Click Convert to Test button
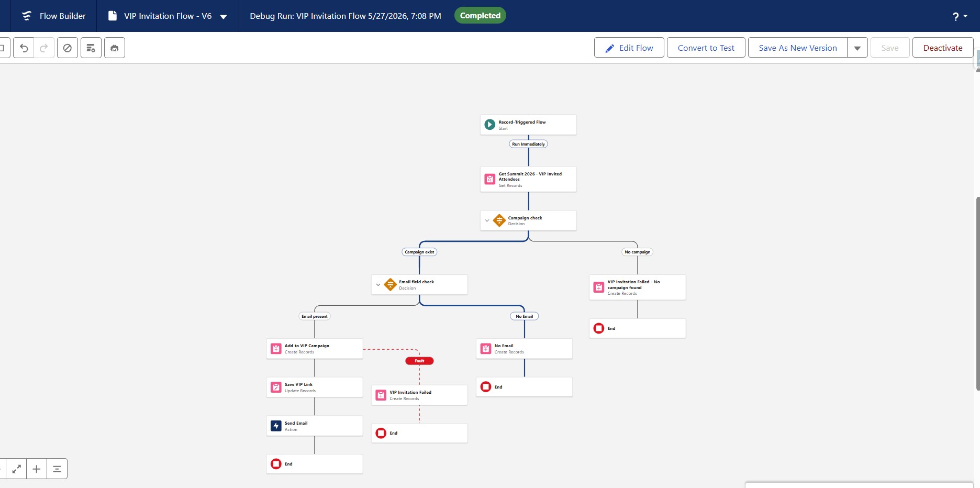Image resolution: width=980 pixels, height=488 pixels. [706, 48]
